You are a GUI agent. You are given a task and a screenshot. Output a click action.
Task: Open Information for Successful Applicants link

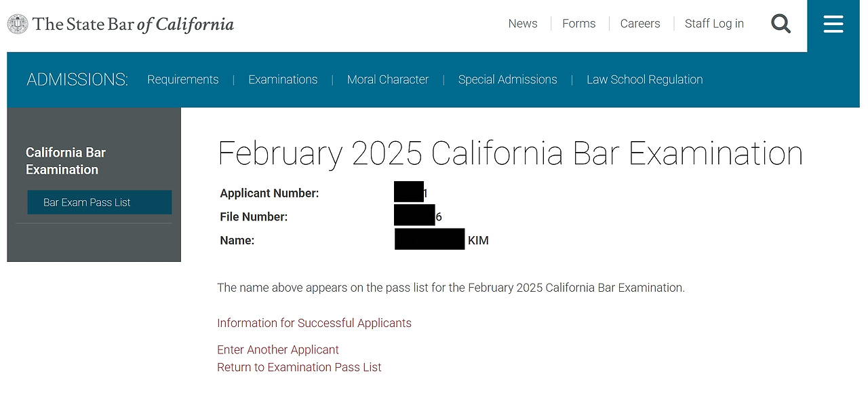[x=314, y=323]
